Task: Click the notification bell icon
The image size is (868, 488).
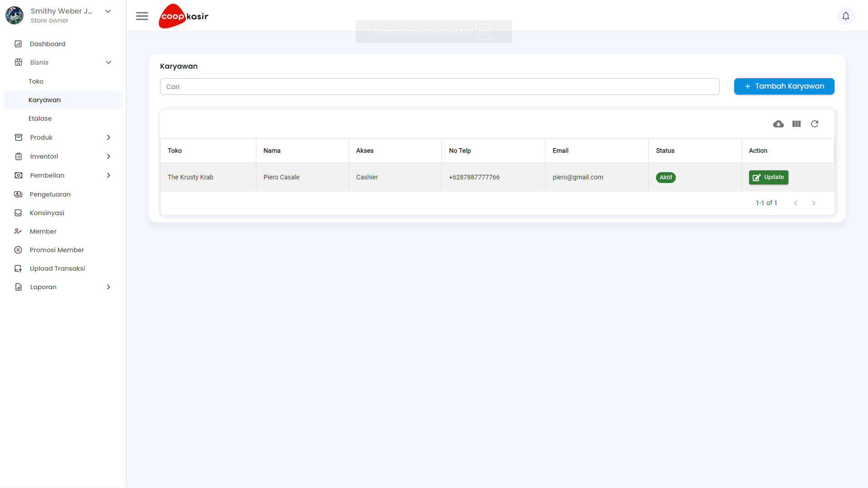Action: (845, 16)
